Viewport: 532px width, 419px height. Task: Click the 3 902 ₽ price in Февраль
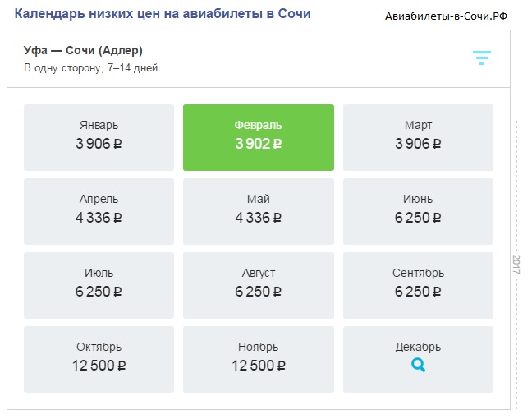click(x=258, y=145)
